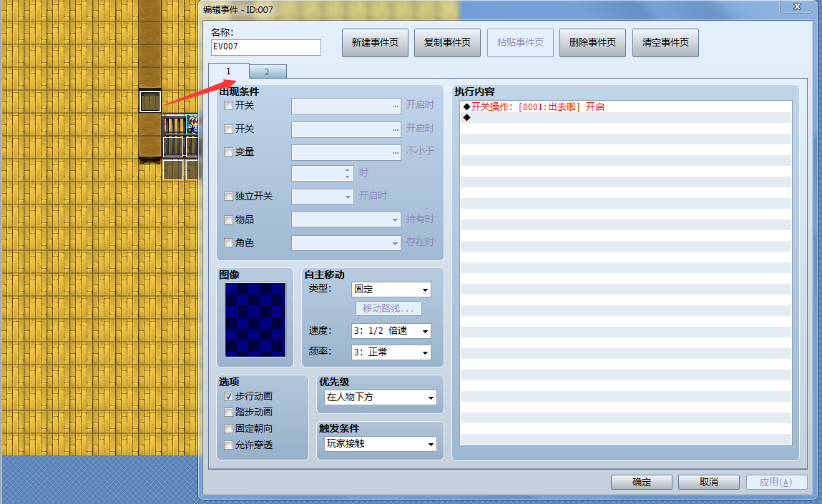Open the 优先级 dropdown showing 在人物下方
Image resolution: width=822 pixels, height=504 pixels.
pyautogui.click(x=380, y=397)
